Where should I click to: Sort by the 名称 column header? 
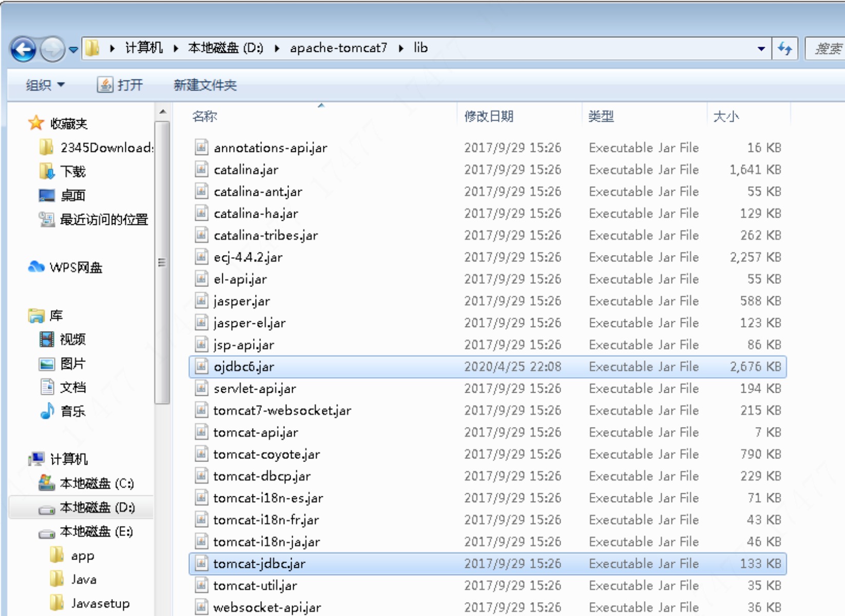click(x=204, y=117)
